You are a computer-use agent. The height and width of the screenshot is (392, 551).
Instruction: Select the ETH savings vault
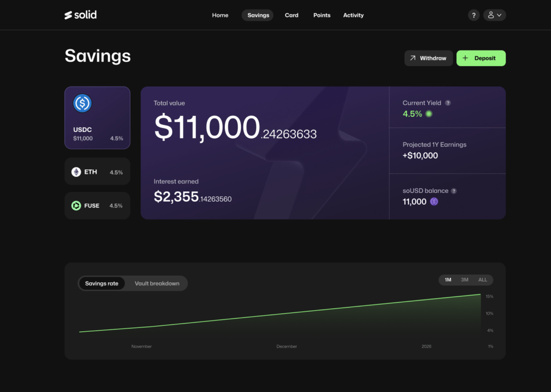coord(97,172)
